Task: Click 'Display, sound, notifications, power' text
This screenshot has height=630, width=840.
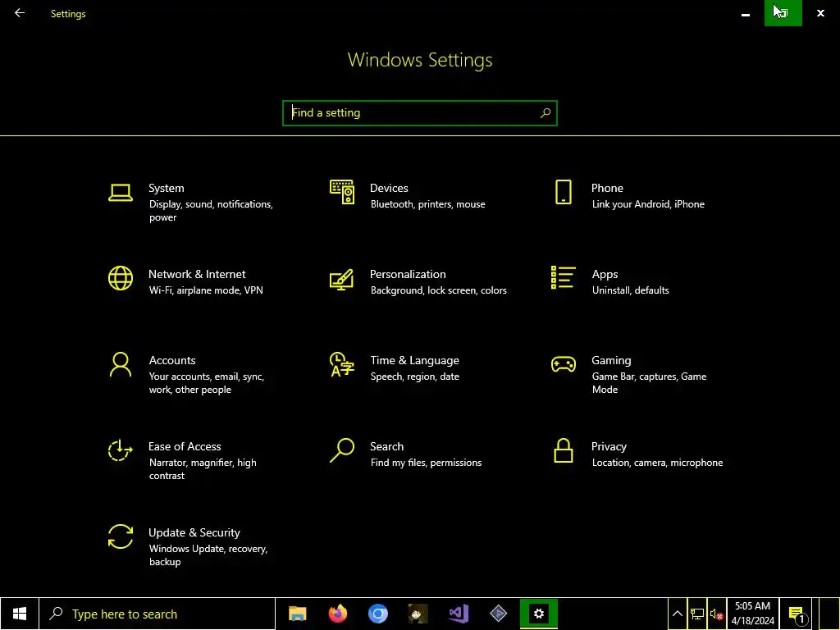Action: pos(211,211)
